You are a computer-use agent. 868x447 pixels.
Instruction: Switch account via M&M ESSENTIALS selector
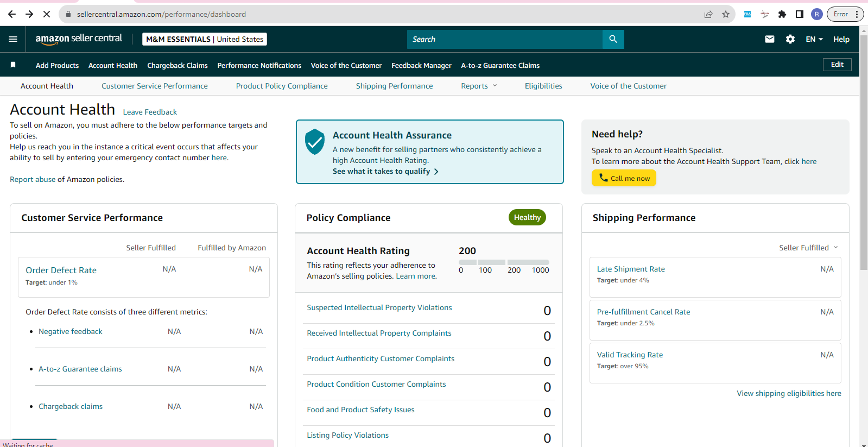coord(205,39)
